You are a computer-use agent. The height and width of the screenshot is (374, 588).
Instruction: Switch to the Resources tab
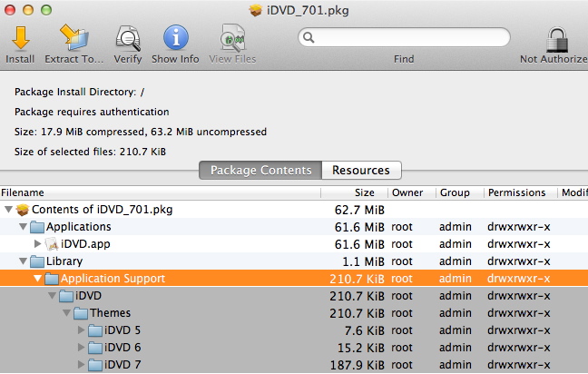point(361,171)
